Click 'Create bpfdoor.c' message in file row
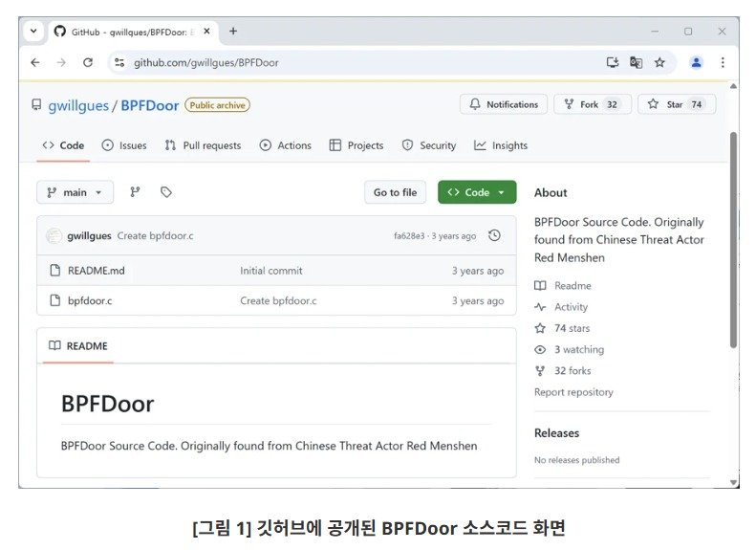This screenshot has height=550, width=756. (x=278, y=300)
